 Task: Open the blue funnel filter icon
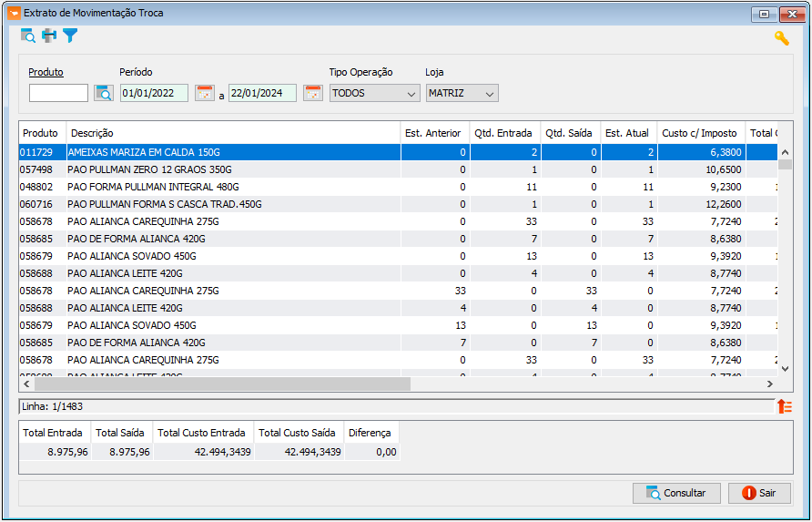[x=70, y=36]
